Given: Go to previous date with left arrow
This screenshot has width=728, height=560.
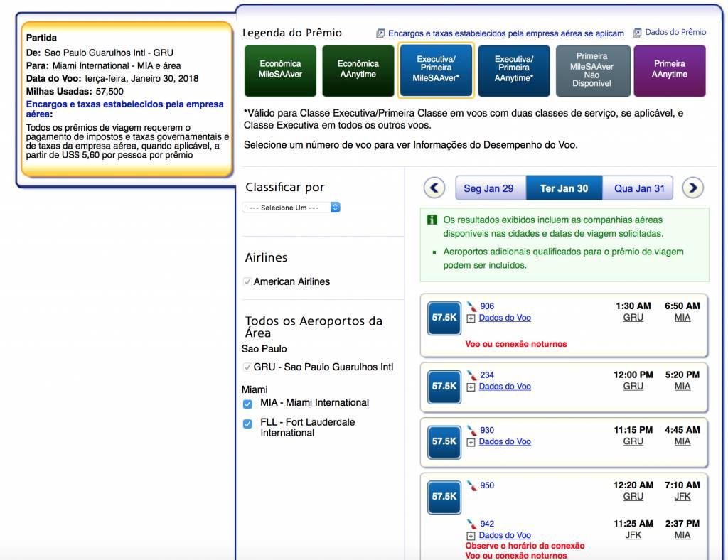Looking at the screenshot, I should click(x=434, y=188).
